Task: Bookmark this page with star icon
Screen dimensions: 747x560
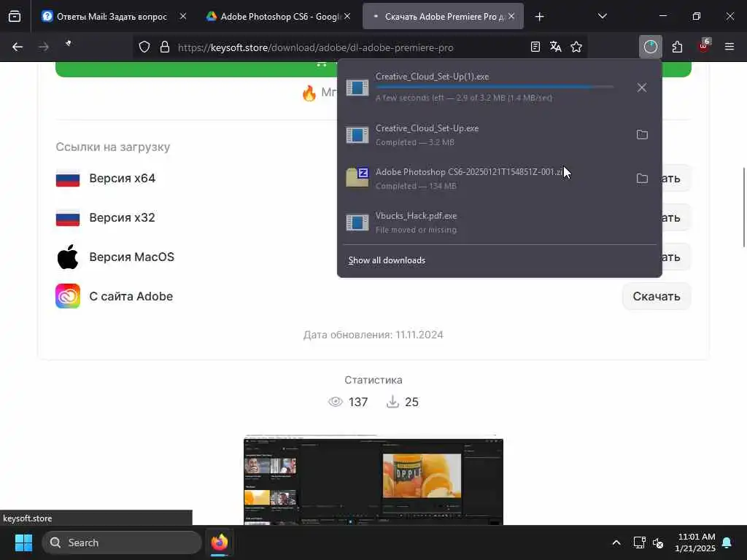Action: click(576, 47)
